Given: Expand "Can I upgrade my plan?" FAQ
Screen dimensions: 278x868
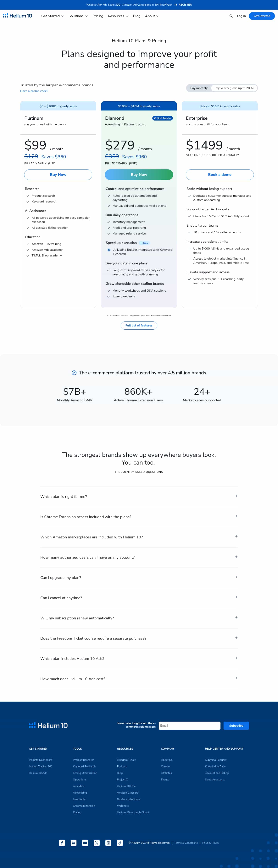Looking at the screenshot, I should 139,578.
